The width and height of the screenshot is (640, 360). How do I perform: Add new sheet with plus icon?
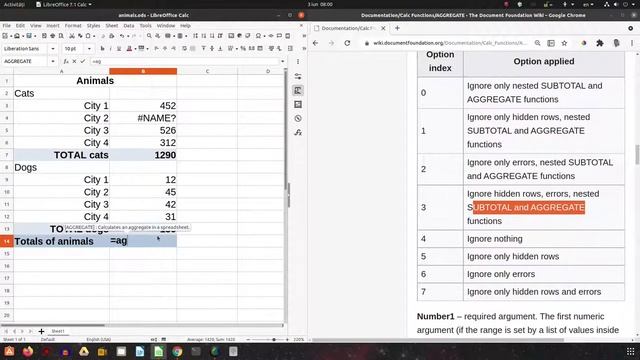41,331
